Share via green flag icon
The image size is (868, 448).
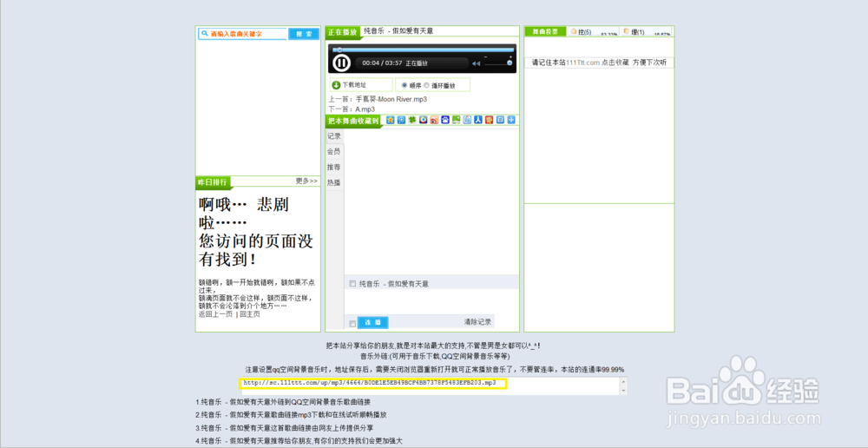coord(457,120)
